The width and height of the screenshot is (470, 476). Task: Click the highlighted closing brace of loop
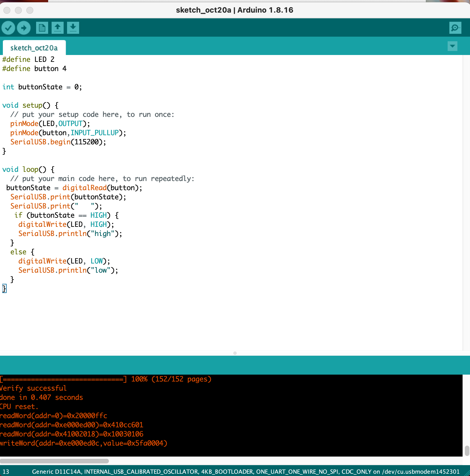click(x=4, y=288)
